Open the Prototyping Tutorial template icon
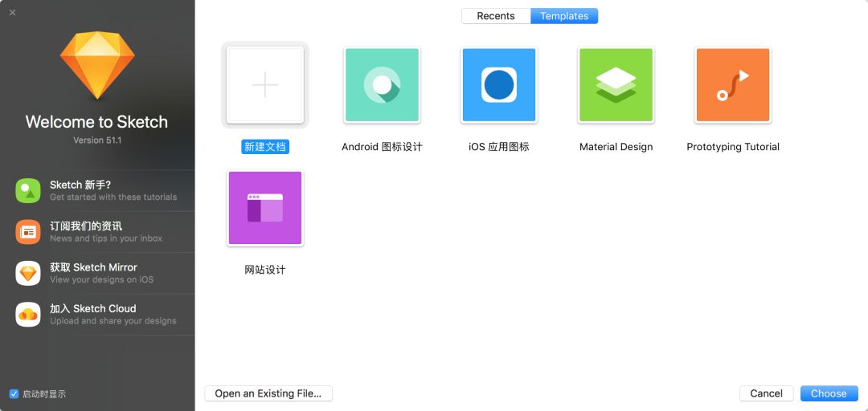868x411 pixels. [x=733, y=85]
